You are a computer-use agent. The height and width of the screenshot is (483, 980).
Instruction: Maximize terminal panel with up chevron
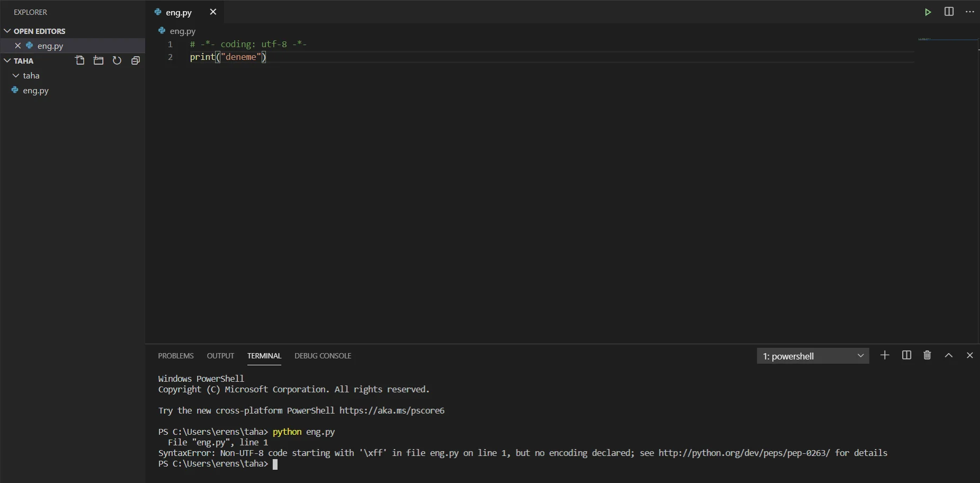pos(949,355)
